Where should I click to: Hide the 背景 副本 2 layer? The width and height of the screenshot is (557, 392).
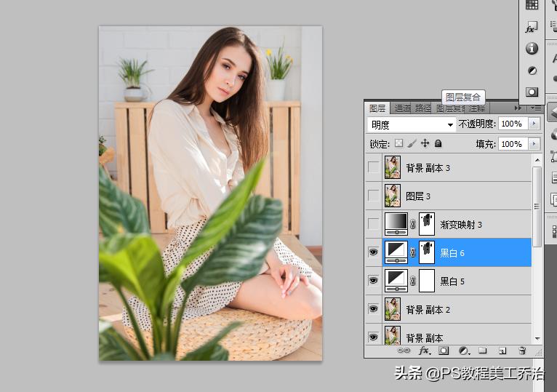point(373,309)
